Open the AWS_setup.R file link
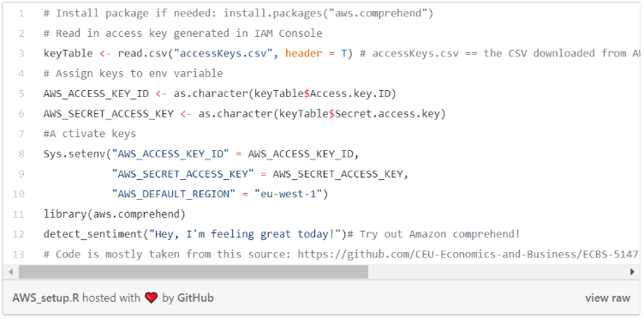The width and height of the screenshot is (644, 319). tap(45, 298)
